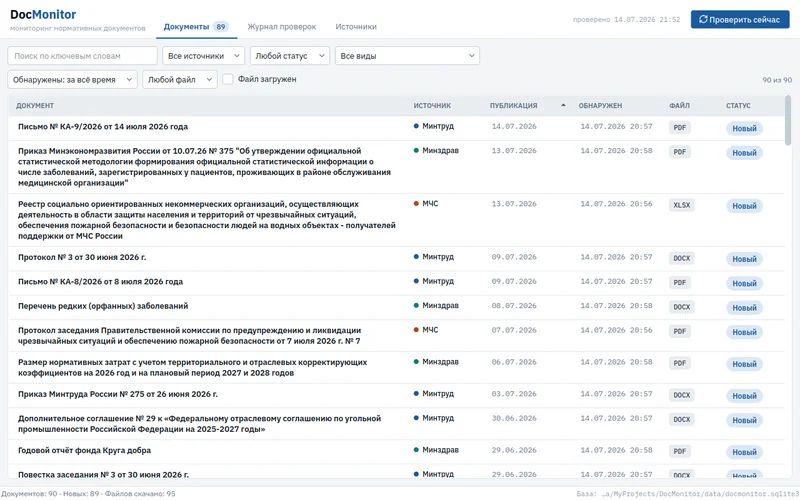Open Годовой отчёт фонда Круга добра
This screenshot has height=500, width=800.
pyautogui.click(x=84, y=451)
